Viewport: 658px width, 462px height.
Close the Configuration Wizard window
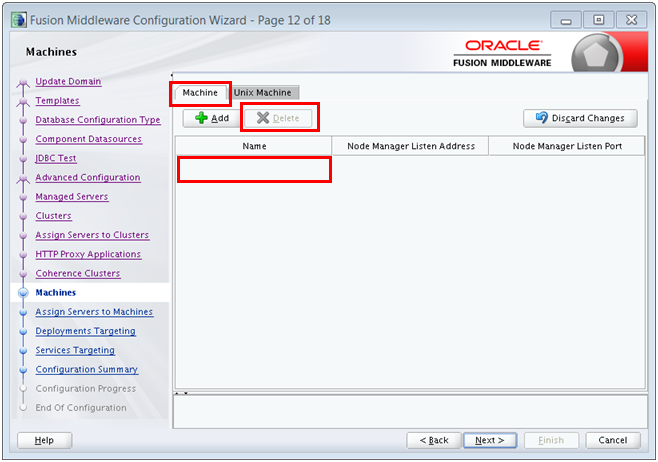[631, 20]
